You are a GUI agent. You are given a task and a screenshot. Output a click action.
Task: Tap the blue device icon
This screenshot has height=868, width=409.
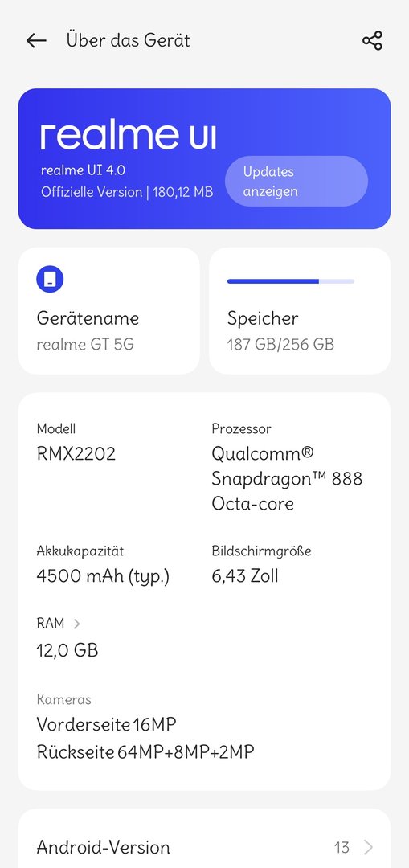coord(50,280)
